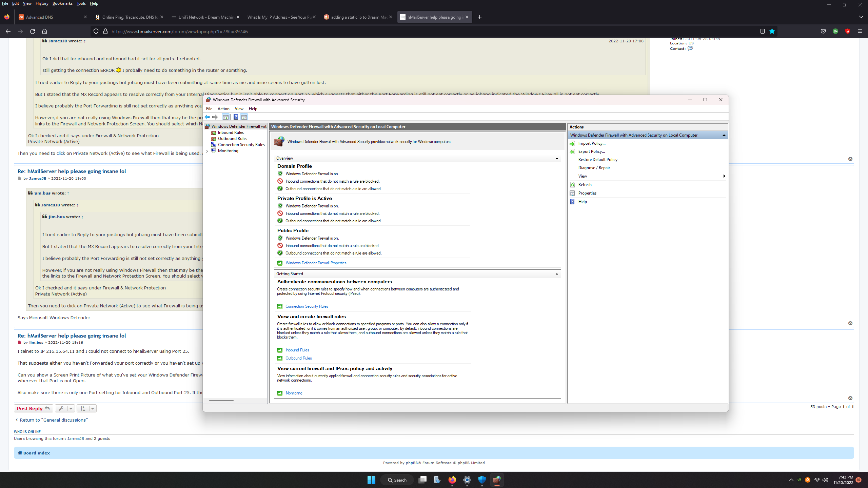Expand the Monitoring node in the Firewall tree
Screen dimensions: 868x488
(207, 151)
